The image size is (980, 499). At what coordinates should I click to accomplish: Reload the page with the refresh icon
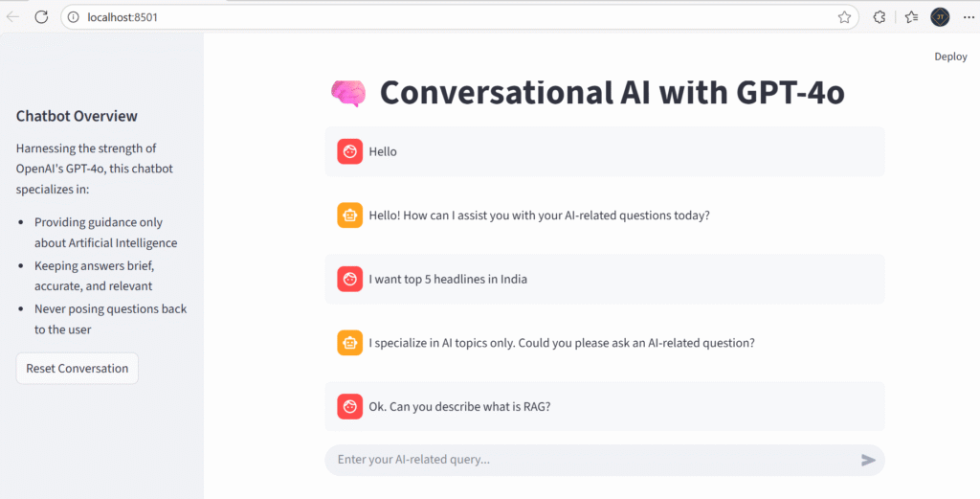tap(41, 16)
